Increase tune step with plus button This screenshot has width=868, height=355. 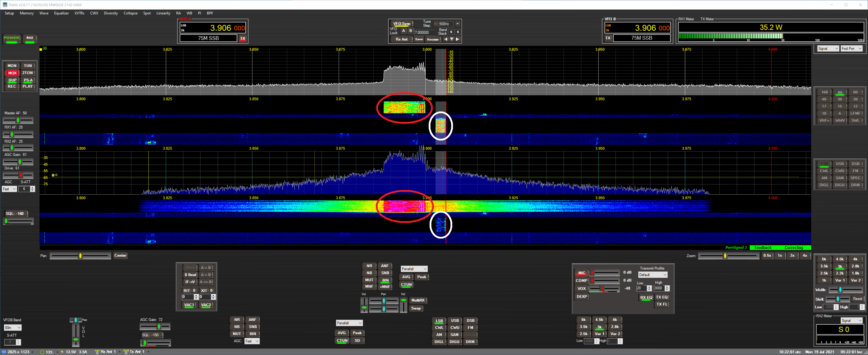point(457,24)
